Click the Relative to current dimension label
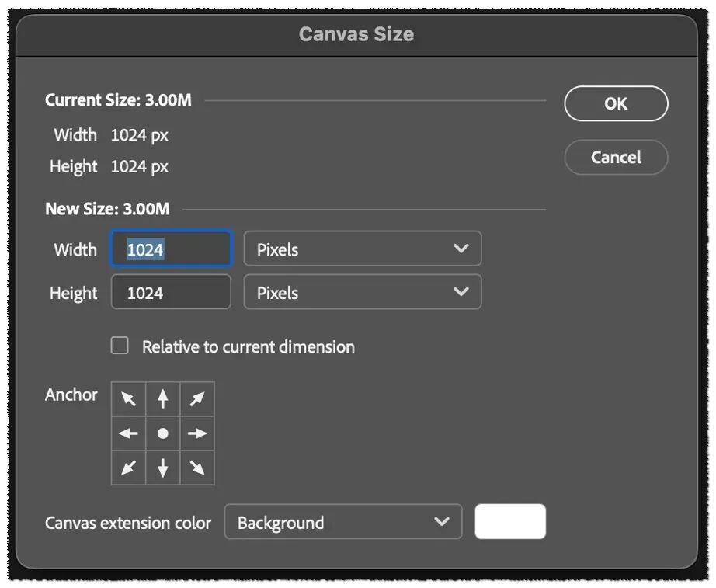Viewport: 716px width, 588px height. pos(249,346)
